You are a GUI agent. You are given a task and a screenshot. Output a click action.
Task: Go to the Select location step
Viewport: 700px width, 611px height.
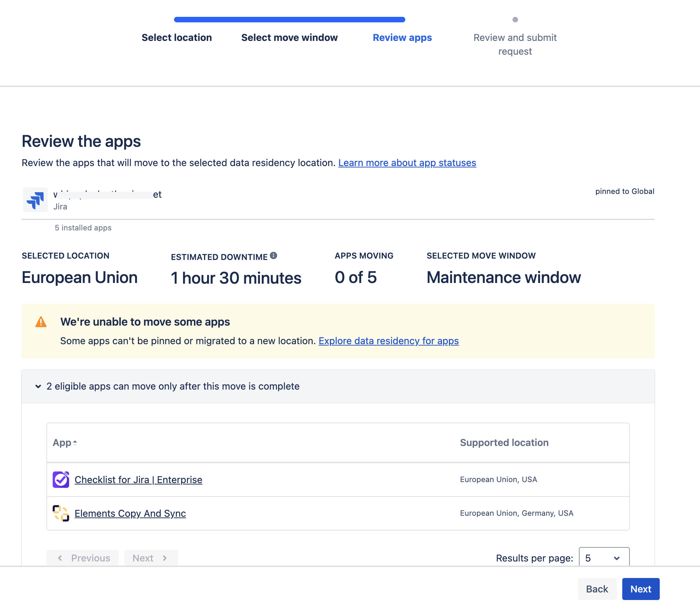point(176,37)
